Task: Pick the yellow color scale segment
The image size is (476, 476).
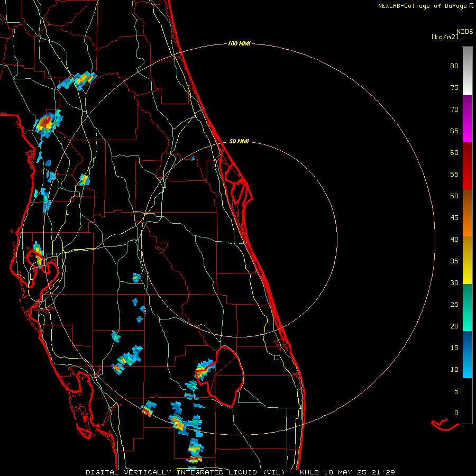Action: click(x=467, y=260)
